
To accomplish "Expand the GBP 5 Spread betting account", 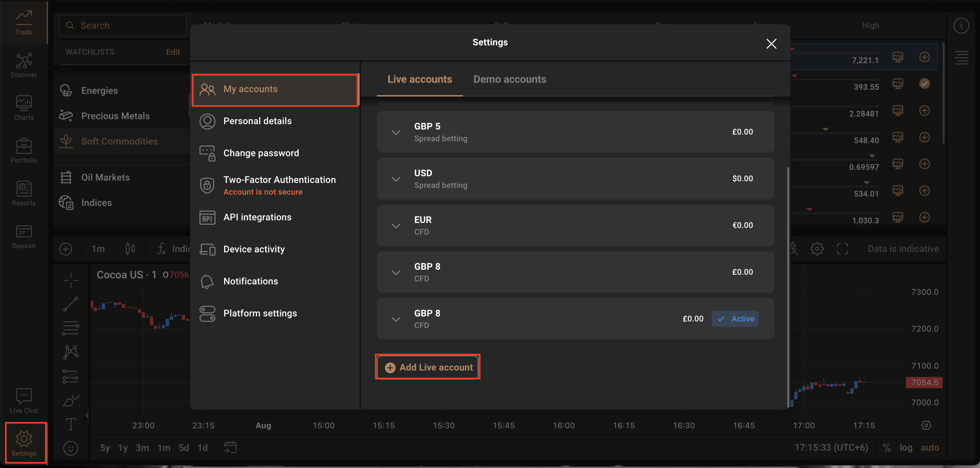I will click(x=396, y=132).
